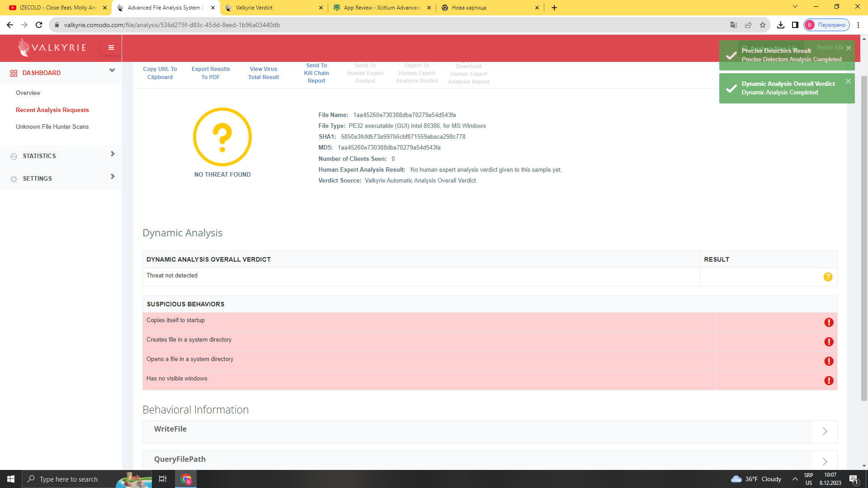Click Export Results To PDF
868x488 pixels.
pos(210,73)
